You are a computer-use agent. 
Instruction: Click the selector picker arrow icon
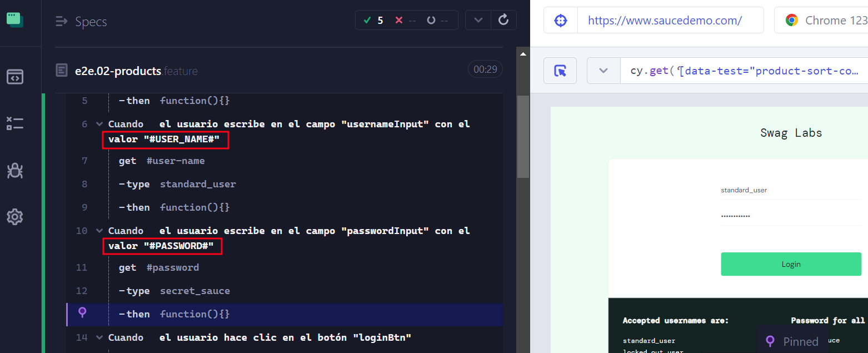(560, 71)
